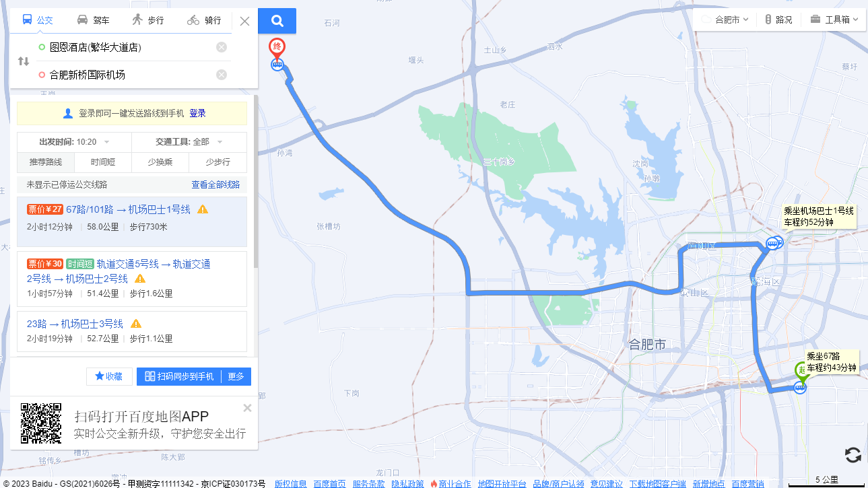Click the 登录 login link

click(x=197, y=114)
